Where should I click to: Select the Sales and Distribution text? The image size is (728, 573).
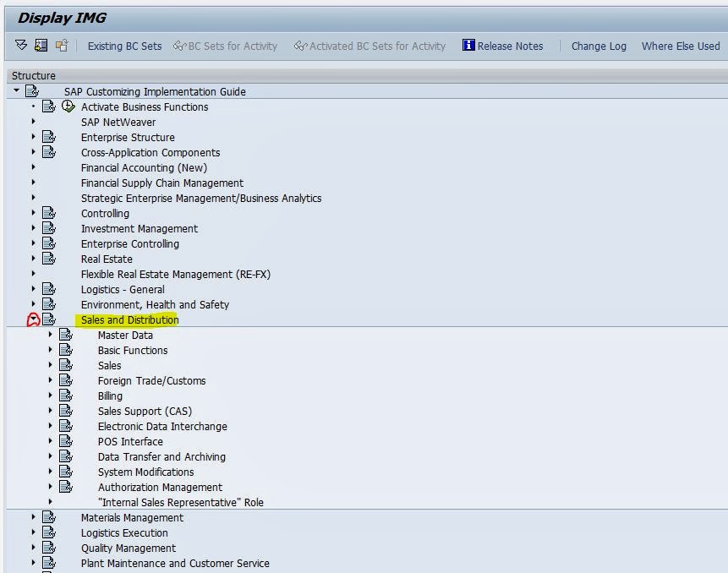pyautogui.click(x=129, y=319)
